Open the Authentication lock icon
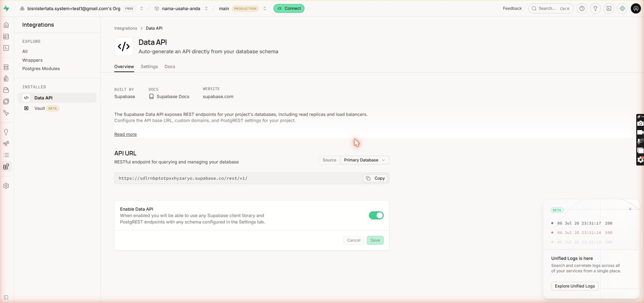The image size is (644, 303). [x=6, y=79]
